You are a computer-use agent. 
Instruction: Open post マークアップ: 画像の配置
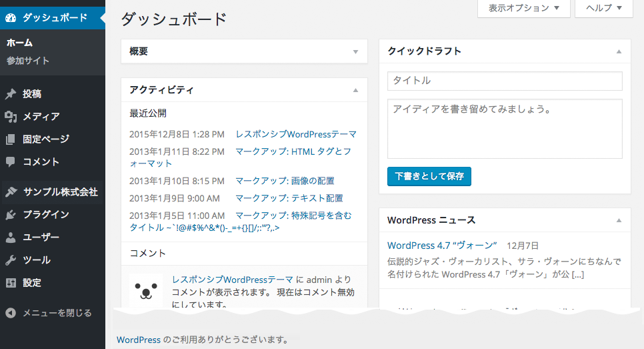point(285,181)
